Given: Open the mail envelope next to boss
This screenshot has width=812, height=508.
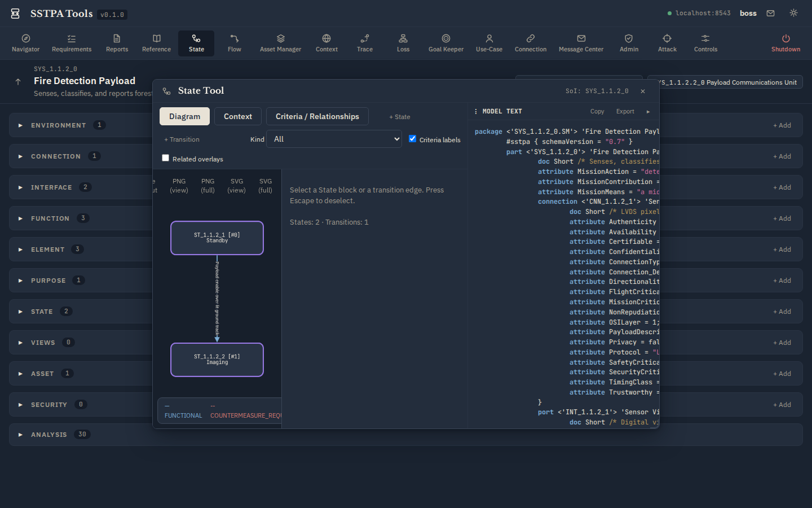Looking at the screenshot, I should 770,13.
